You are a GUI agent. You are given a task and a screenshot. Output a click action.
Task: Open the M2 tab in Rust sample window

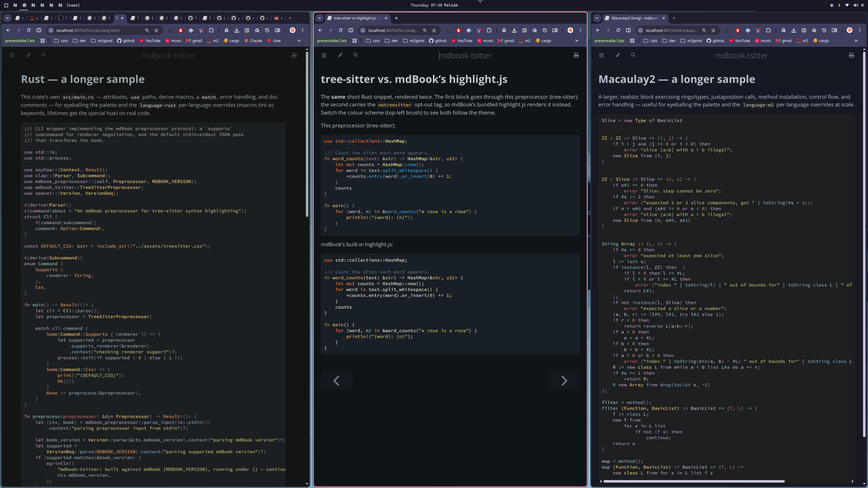point(34,18)
